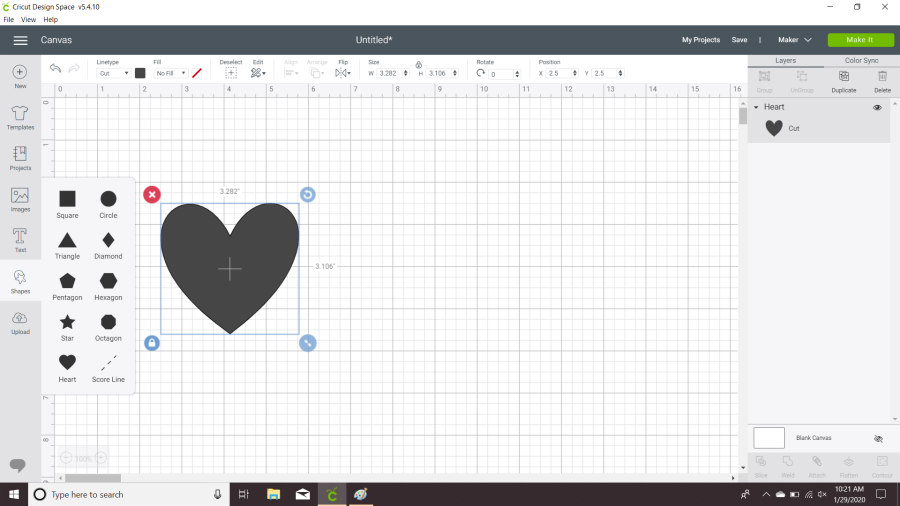Open the Text tool in sidebar

click(20, 239)
